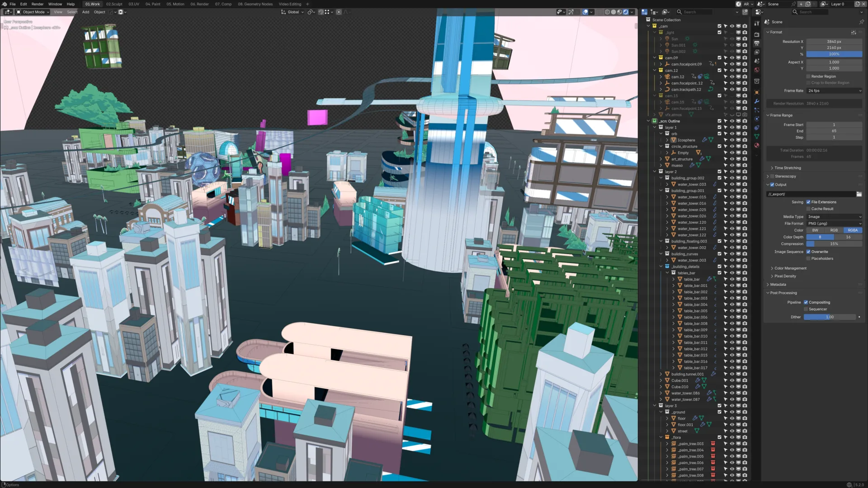
Task: Click the Compression 15% slider
Action: click(x=834, y=244)
